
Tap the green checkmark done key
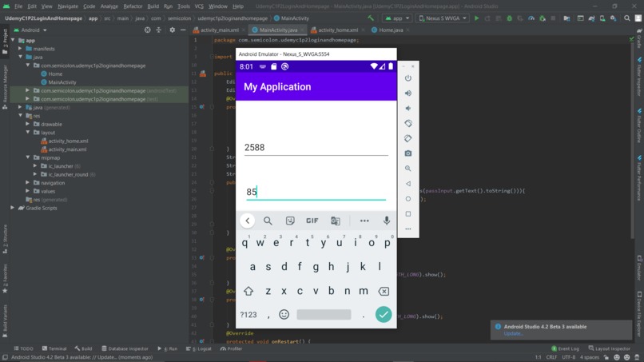[x=384, y=314]
